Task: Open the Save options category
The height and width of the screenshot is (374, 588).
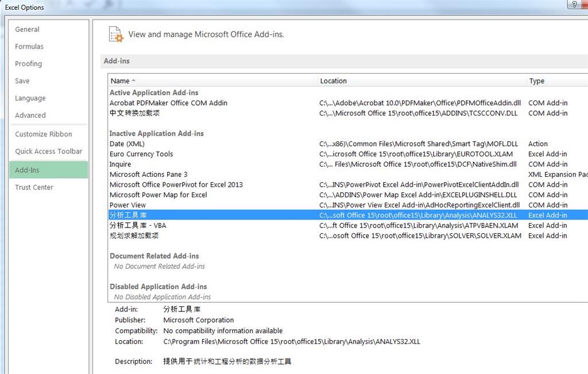Action: click(x=22, y=81)
